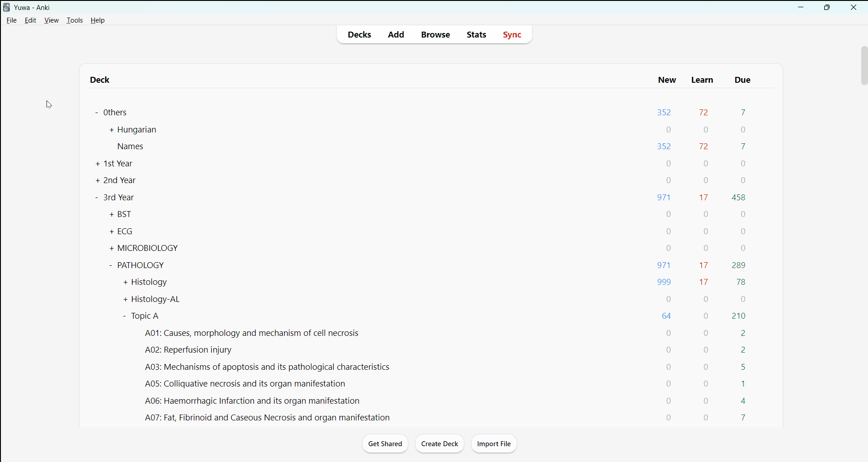Open the Names deck

[x=130, y=147]
